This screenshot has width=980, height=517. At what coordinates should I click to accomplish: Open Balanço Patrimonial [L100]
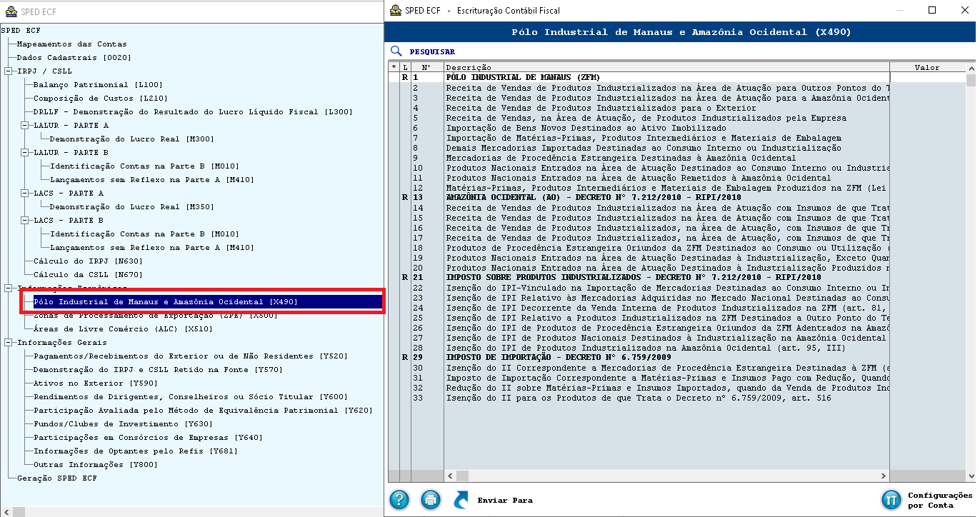point(98,84)
